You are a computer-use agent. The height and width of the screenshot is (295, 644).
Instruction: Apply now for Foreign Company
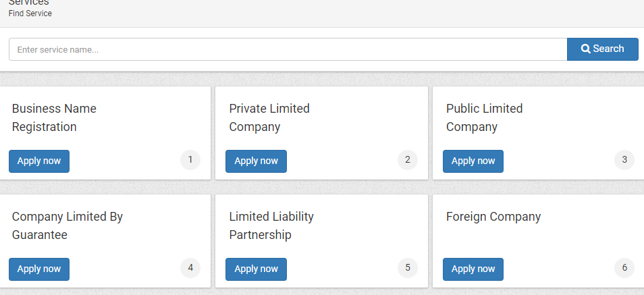coord(473,269)
